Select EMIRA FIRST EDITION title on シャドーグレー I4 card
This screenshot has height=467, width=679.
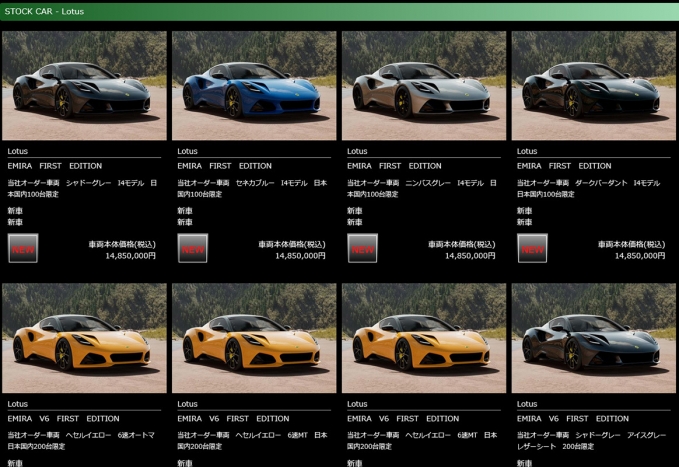(x=55, y=166)
